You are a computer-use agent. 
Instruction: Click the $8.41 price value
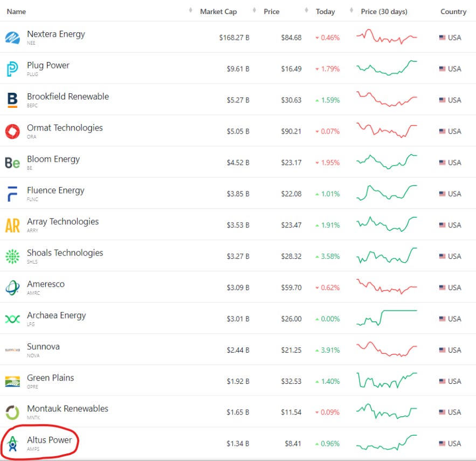pos(293,444)
